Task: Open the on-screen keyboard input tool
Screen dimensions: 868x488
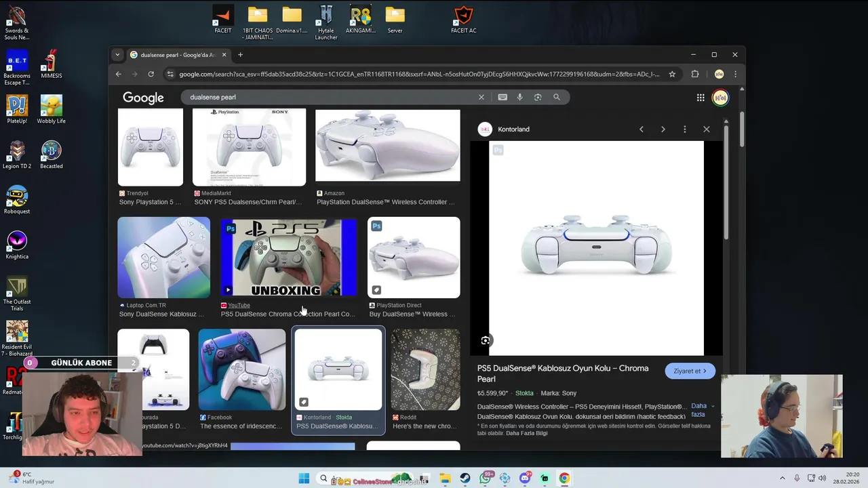Action: pos(502,97)
